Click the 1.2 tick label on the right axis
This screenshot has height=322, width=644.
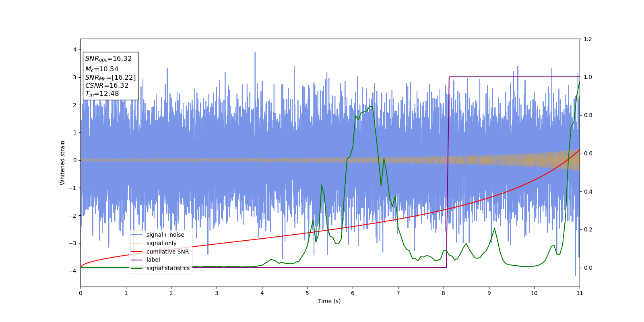click(588, 39)
